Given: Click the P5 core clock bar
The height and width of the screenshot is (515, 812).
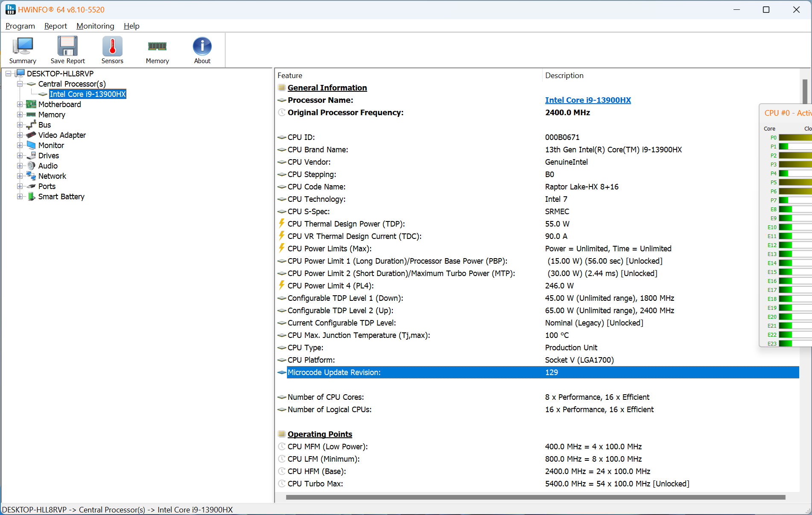Looking at the screenshot, I should coord(795,182).
